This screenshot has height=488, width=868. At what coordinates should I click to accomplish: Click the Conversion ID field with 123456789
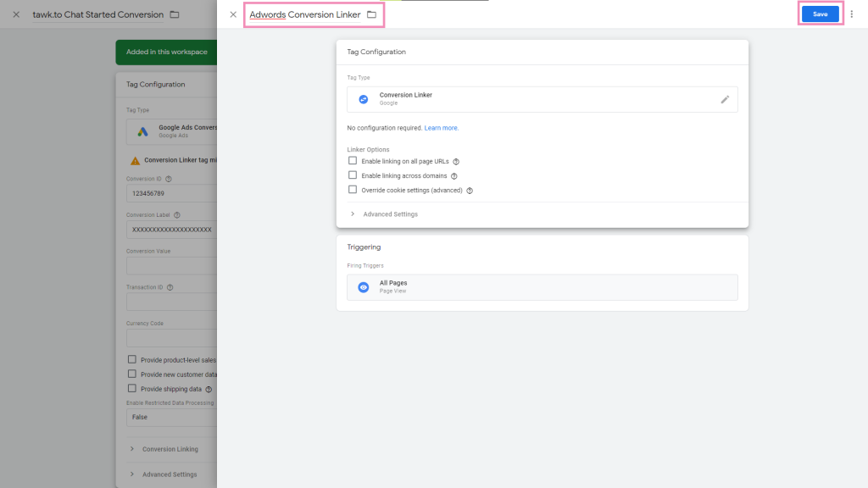[171, 193]
